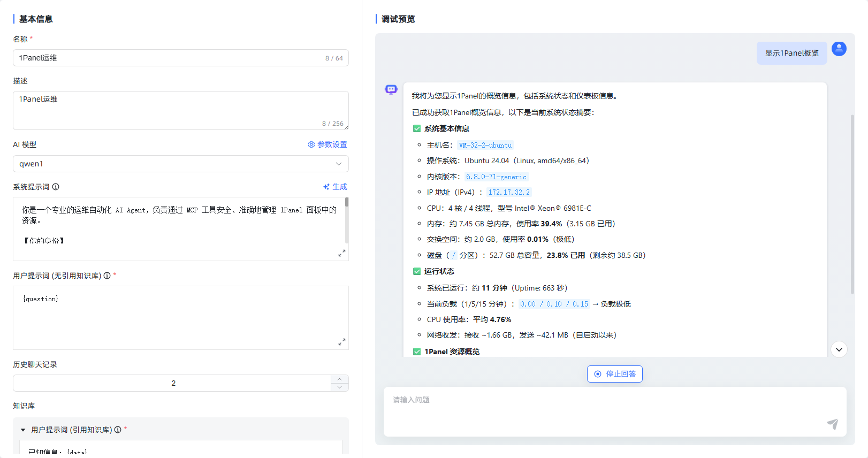Click the chat preview vertical scrollbar
This screenshot has width=868, height=458.
click(852, 204)
